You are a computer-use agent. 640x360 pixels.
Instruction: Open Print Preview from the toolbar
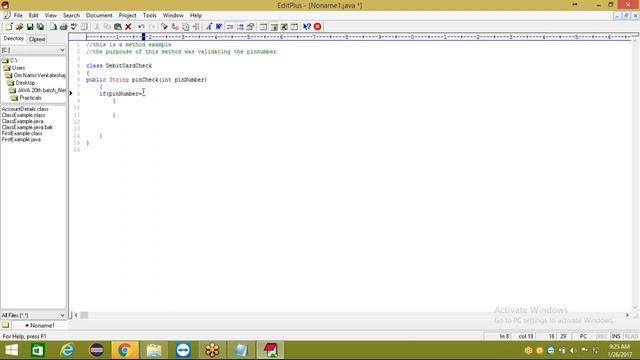pyautogui.click(x=53, y=27)
